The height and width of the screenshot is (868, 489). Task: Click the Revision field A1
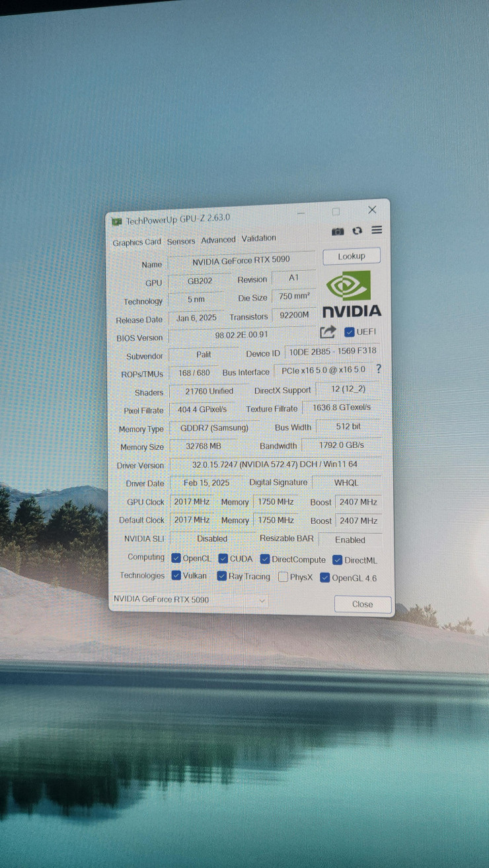coord(293,278)
